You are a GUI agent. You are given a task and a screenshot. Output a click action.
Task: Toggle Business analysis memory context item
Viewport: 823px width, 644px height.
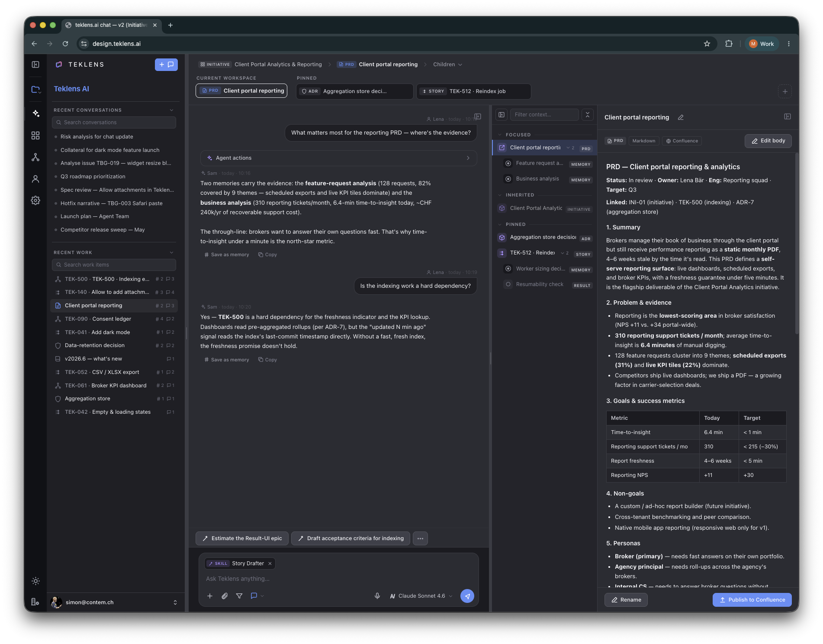click(508, 179)
